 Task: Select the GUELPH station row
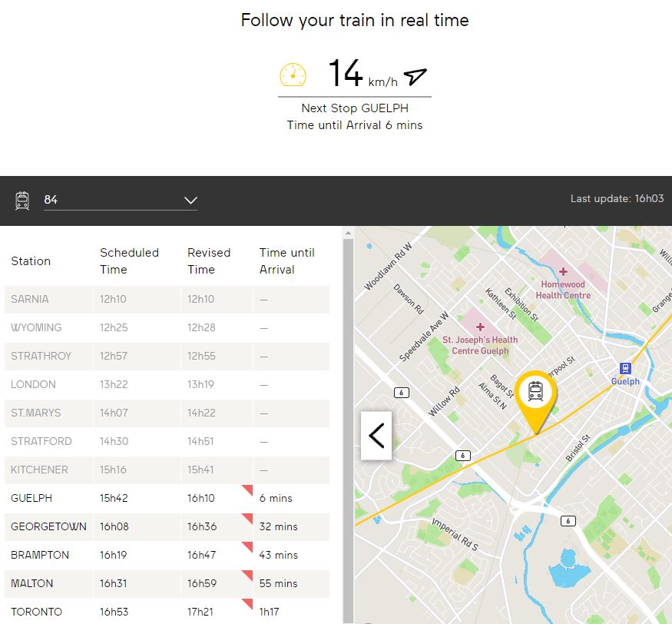pos(167,498)
